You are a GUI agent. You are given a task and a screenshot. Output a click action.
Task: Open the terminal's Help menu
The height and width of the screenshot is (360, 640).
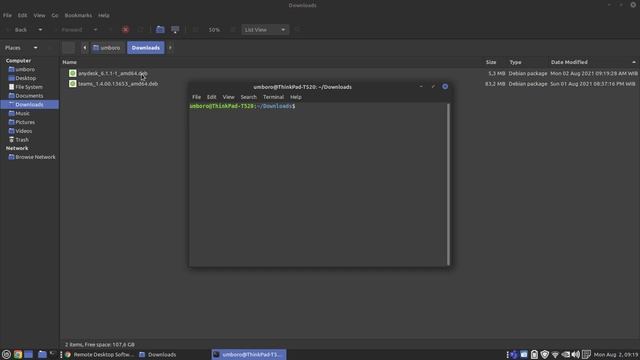(296, 97)
